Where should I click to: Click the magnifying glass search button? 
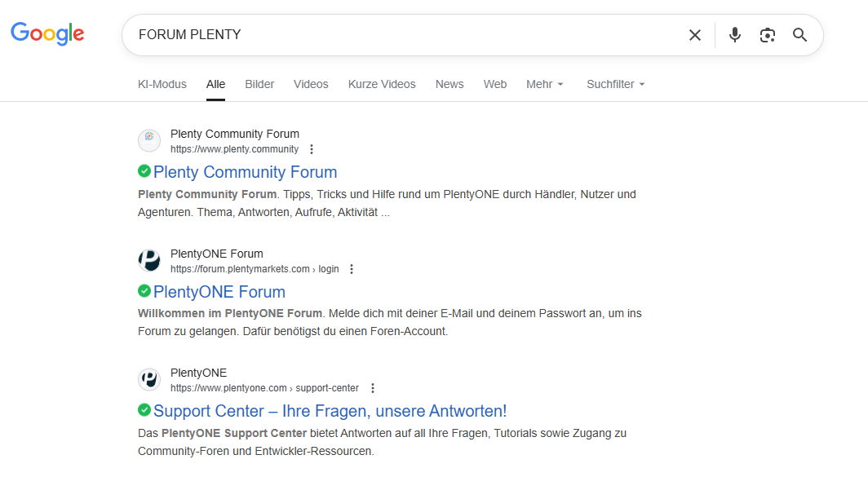(x=799, y=35)
